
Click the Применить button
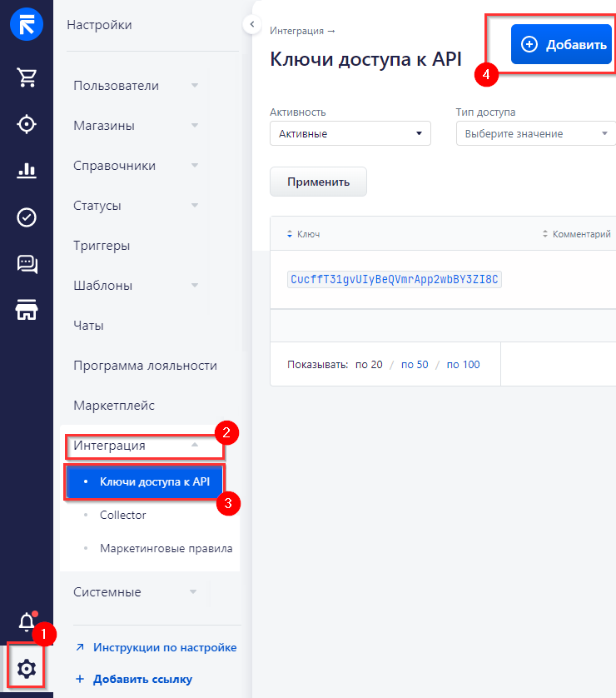tap(318, 182)
